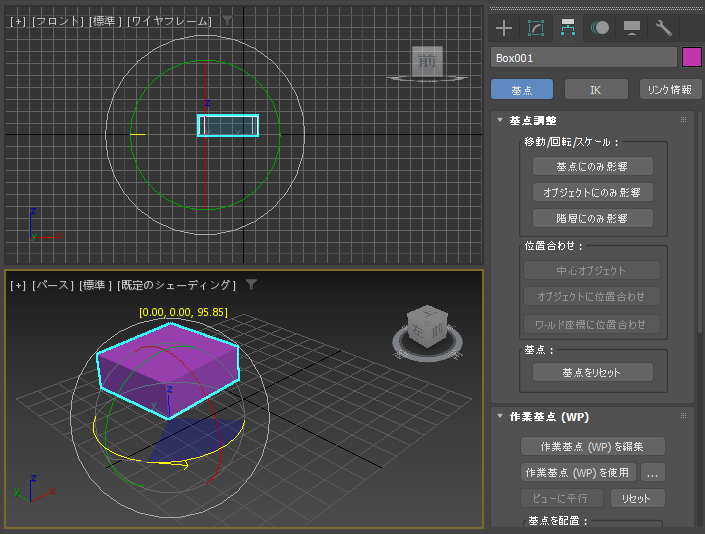Click the 中心オブジェクト button

[x=592, y=271]
